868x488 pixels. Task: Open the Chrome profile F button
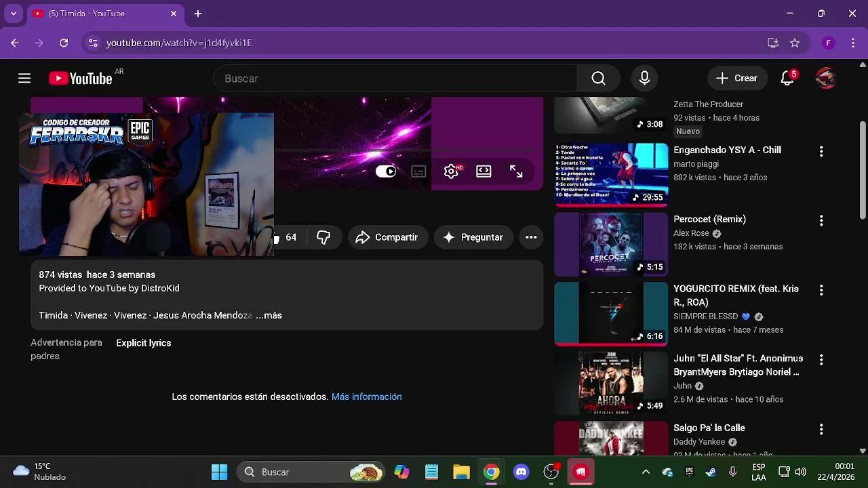pos(828,43)
